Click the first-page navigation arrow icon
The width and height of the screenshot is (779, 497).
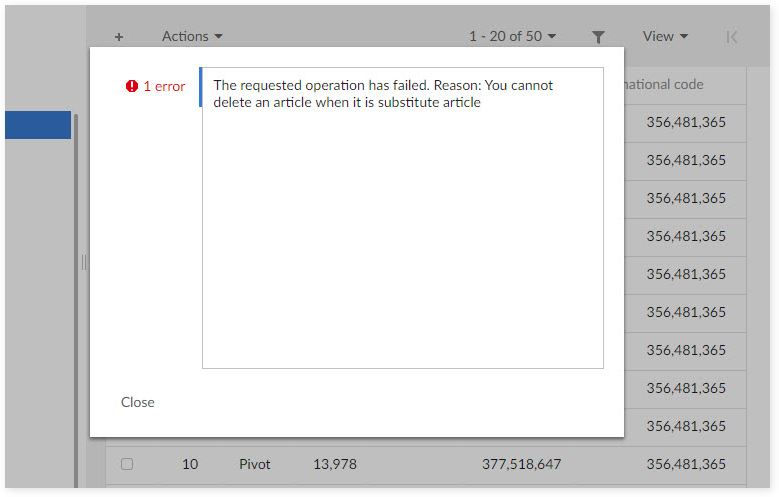[x=731, y=37]
